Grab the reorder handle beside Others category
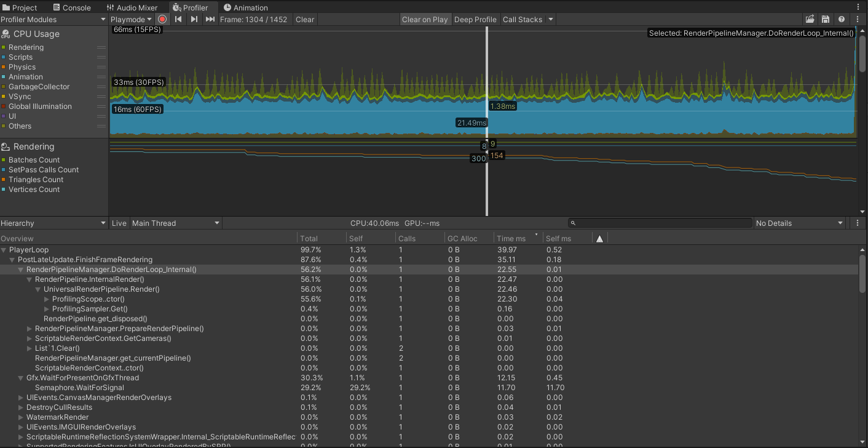 coord(101,126)
